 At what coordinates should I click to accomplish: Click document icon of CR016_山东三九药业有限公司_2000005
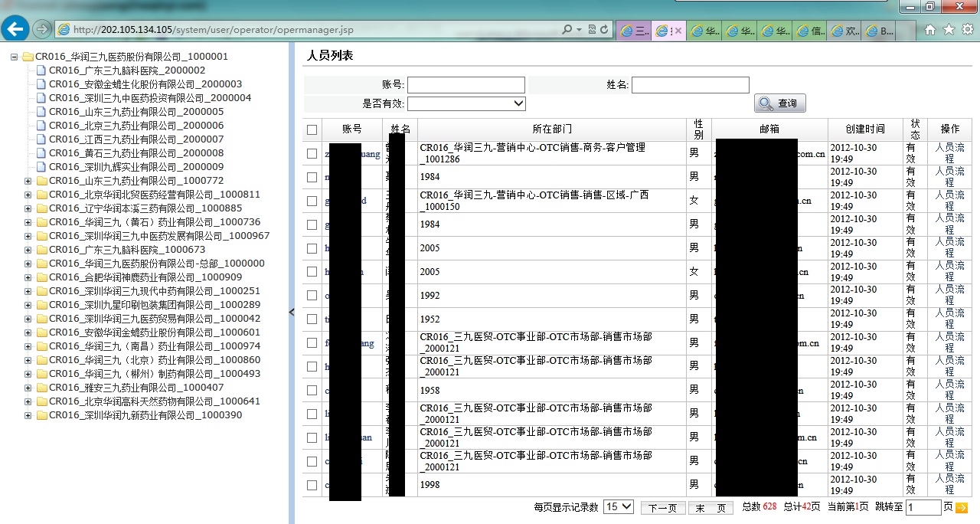pyautogui.click(x=41, y=112)
